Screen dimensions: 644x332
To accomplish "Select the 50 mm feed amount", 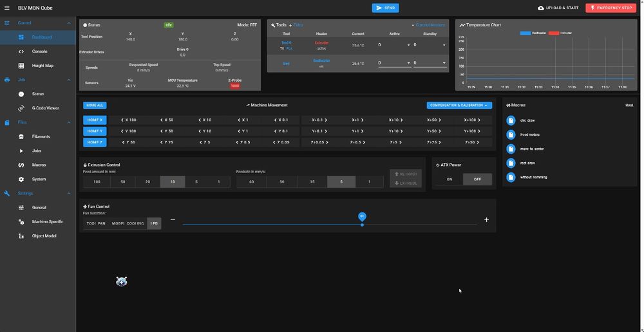I will [x=122, y=182].
